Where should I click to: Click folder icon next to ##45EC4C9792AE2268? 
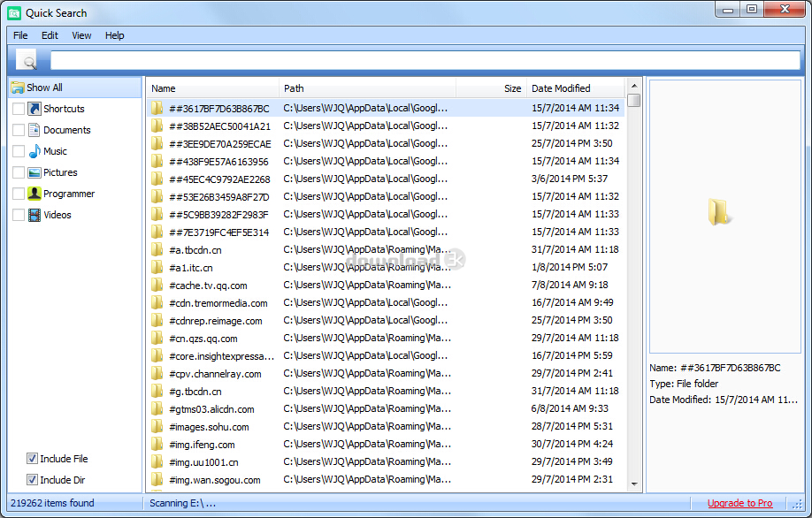[157, 179]
